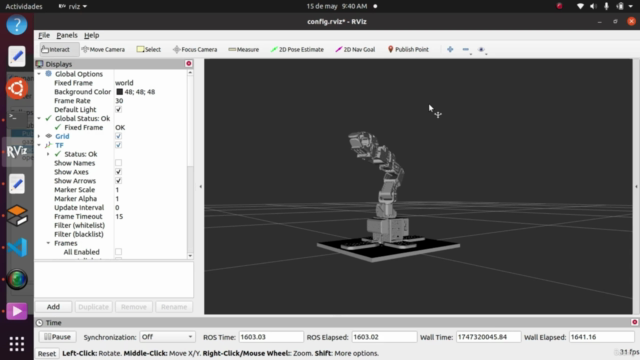640x360 pixels.
Task: Open the system tray volume icon
Action: pos(593,6)
